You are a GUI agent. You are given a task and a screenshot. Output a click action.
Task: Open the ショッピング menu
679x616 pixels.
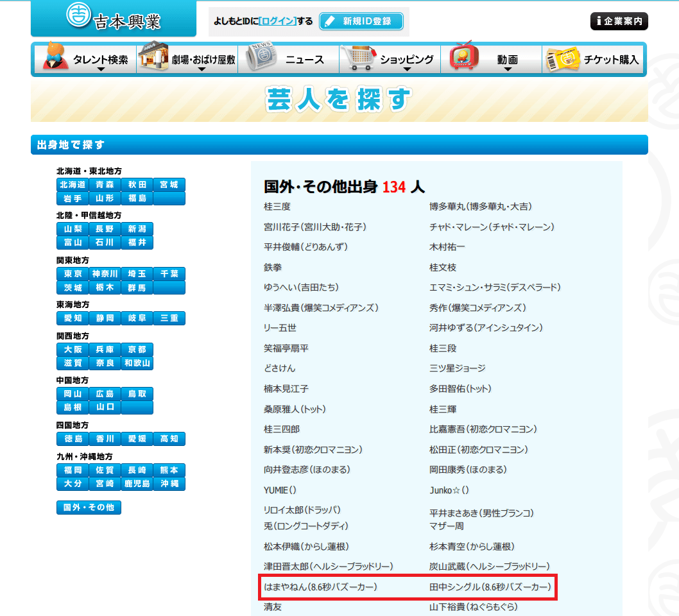[390, 59]
